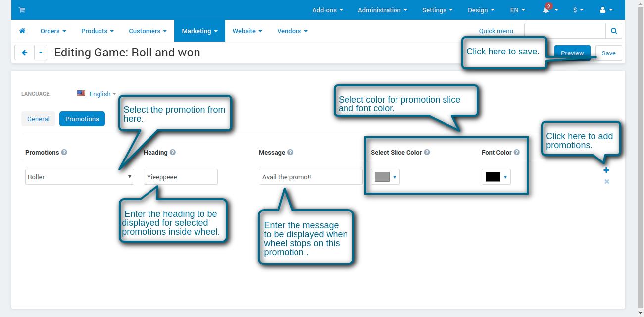Click the Save button
Viewport: 644px width, 317px height.
608,53
